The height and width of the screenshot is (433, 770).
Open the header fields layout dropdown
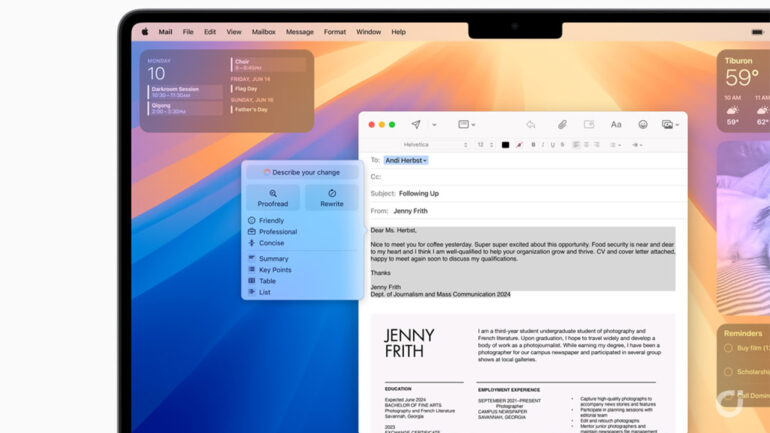pos(465,125)
